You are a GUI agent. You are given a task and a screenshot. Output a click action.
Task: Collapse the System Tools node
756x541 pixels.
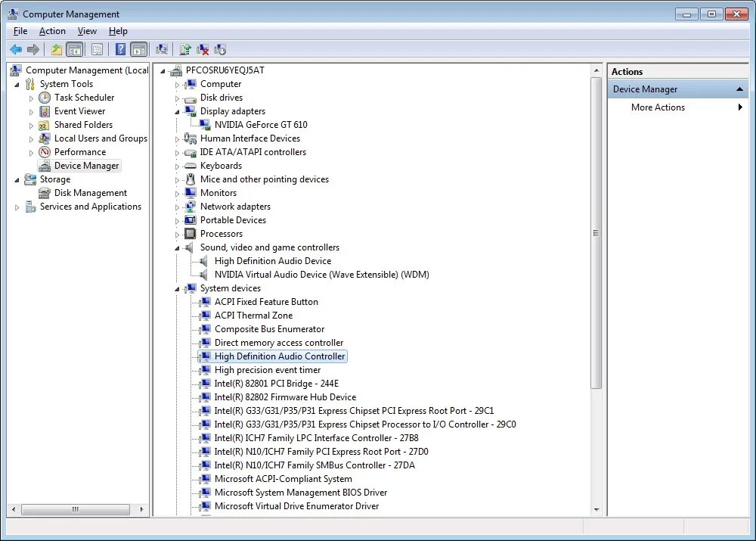[x=17, y=85]
